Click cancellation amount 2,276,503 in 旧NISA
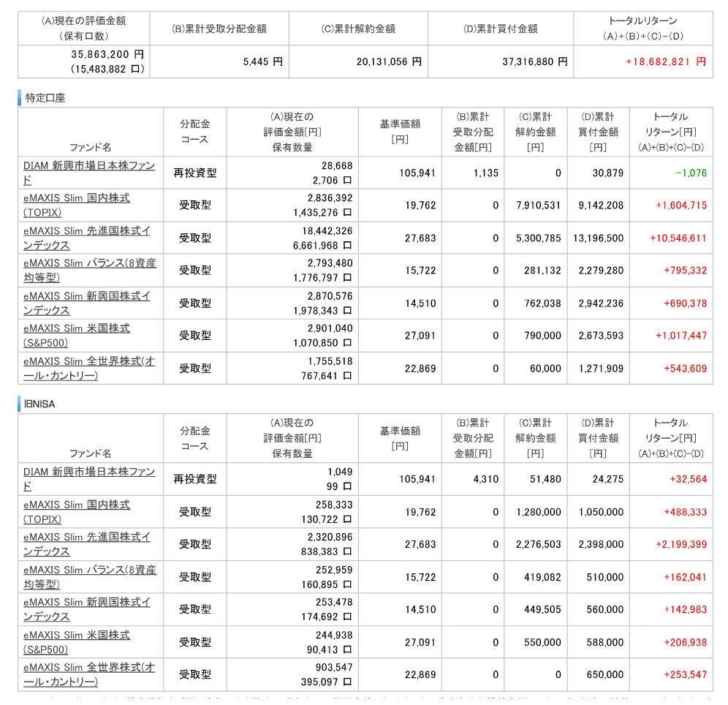The image size is (728, 705). coord(539,544)
